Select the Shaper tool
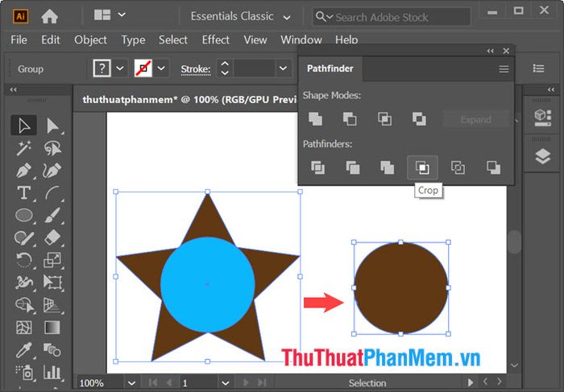This screenshot has width=564, height=392. [x=23, y=238]
